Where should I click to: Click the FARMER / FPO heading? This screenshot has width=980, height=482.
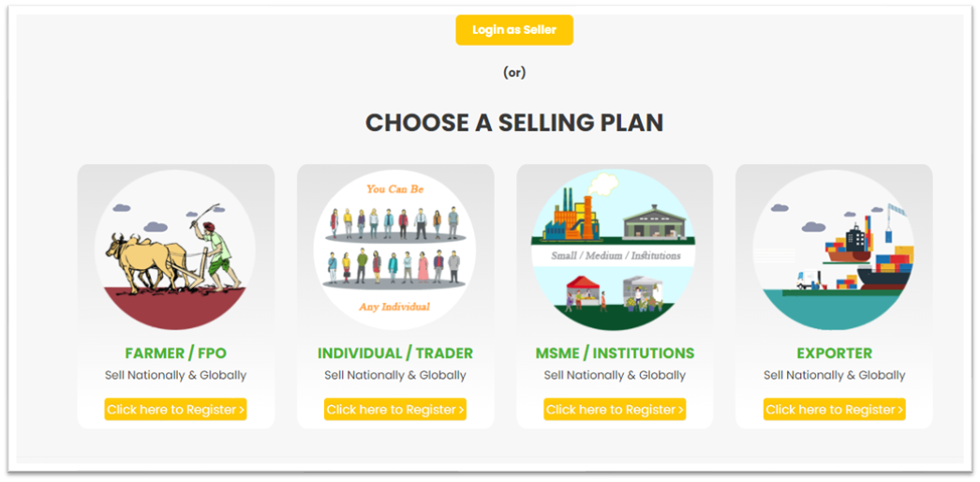tap(175, 354)
